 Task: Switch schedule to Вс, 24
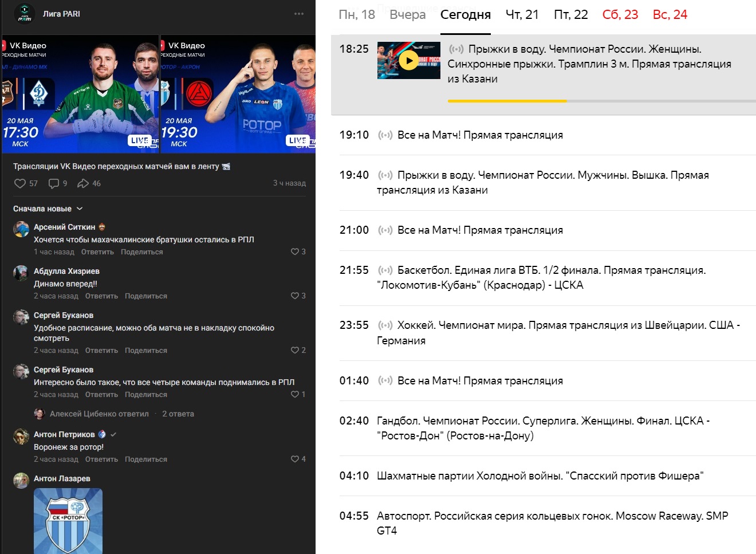coord(670,15)
